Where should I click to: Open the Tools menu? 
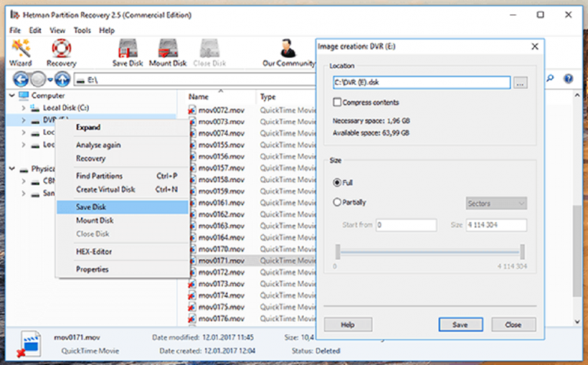pyautogui.click(x=82, y=31)
